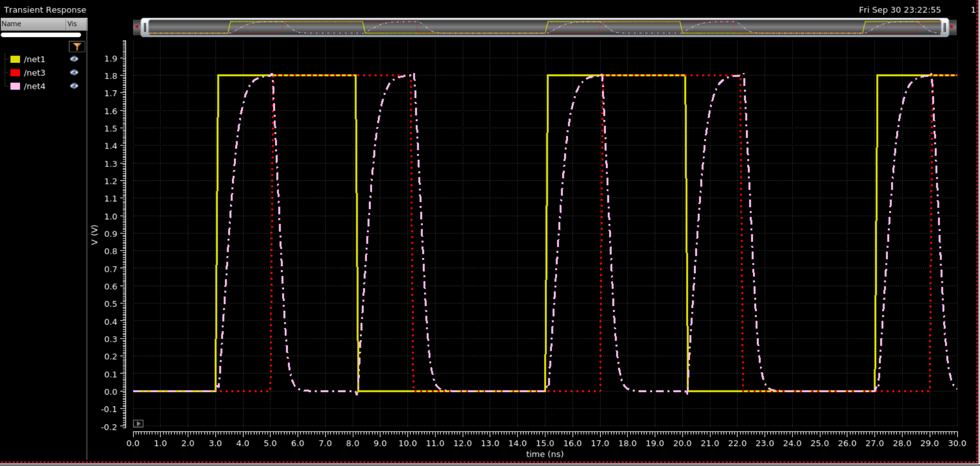Toggle visibility of /net4 signal
980x466 pixels.
click(x=74, y=86)
